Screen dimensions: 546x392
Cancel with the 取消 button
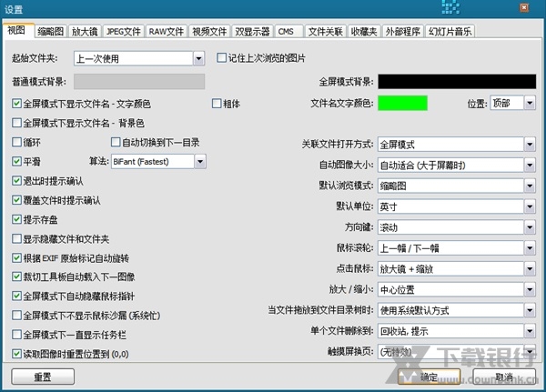click(504, 377)
